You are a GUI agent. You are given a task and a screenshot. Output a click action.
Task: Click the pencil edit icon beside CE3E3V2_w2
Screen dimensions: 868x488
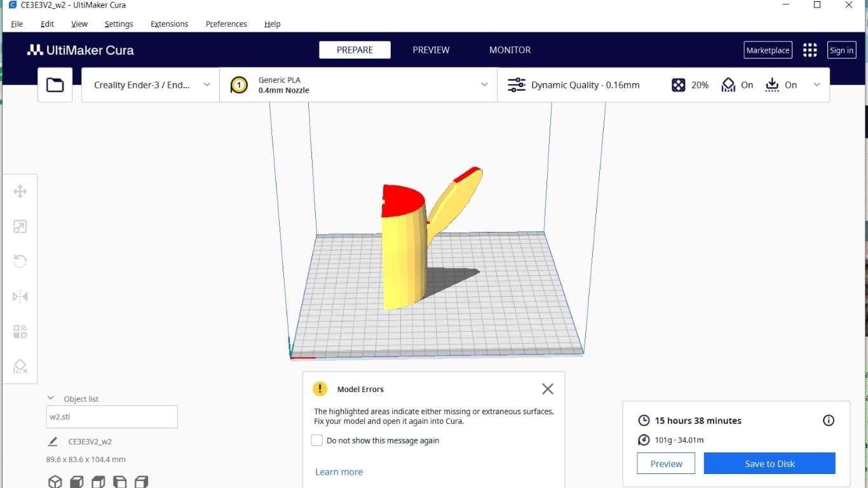(x=53, y=441)
